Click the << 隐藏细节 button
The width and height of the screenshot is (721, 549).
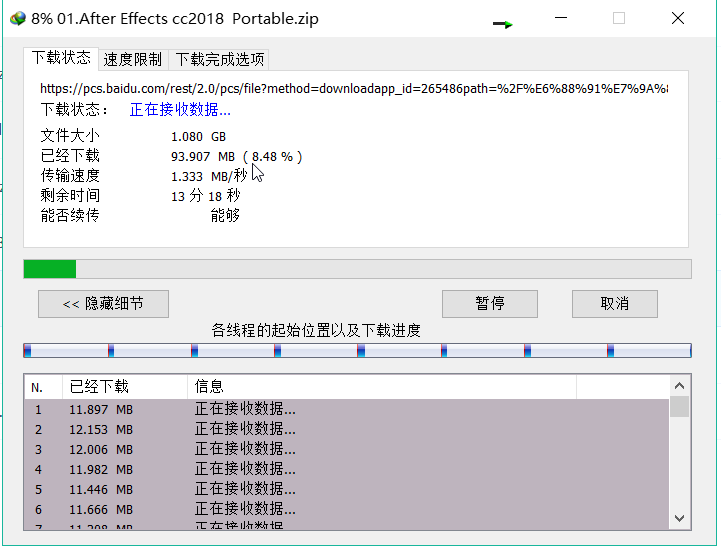click(x=103, y=304)
